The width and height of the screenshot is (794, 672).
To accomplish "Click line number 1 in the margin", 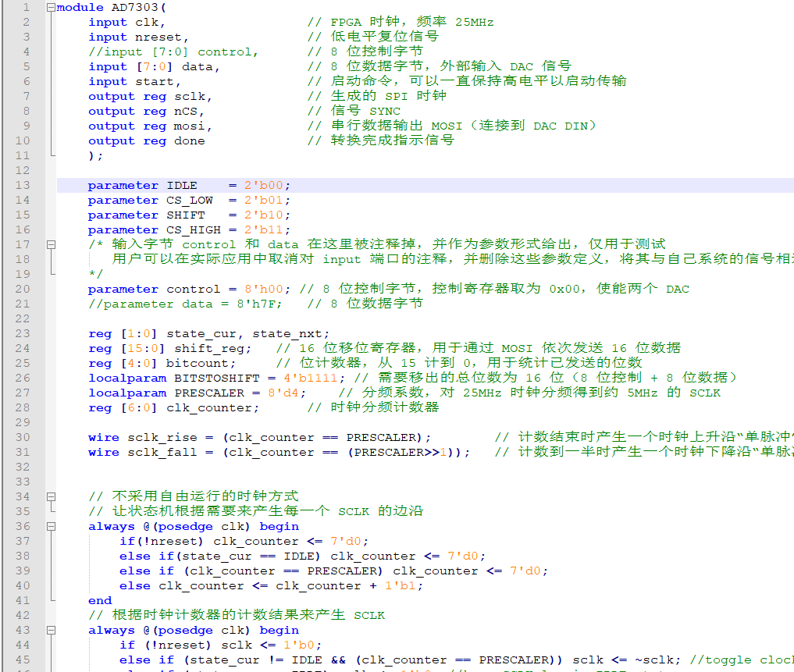I will pyautogui.click(x=27, y=8).
